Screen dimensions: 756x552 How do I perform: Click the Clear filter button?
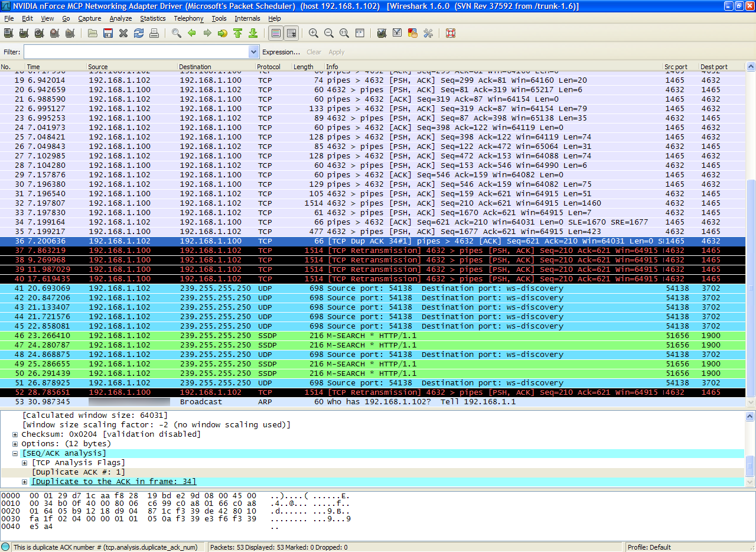pyautogui.click(x=314, y=52)
